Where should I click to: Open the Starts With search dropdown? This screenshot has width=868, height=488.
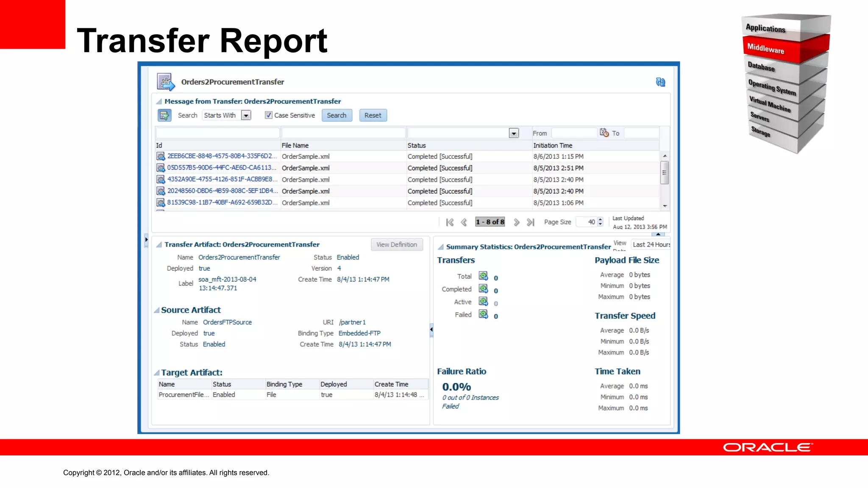tap(246, 115)
